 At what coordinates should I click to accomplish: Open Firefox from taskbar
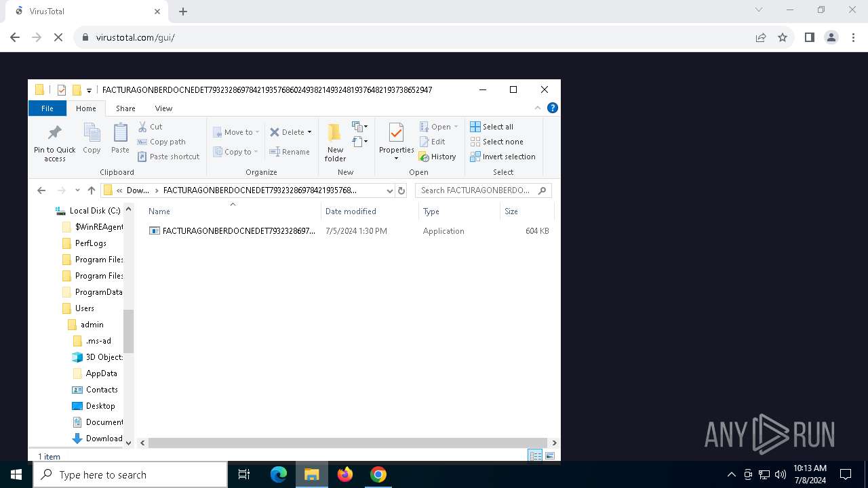pos(345,474)
